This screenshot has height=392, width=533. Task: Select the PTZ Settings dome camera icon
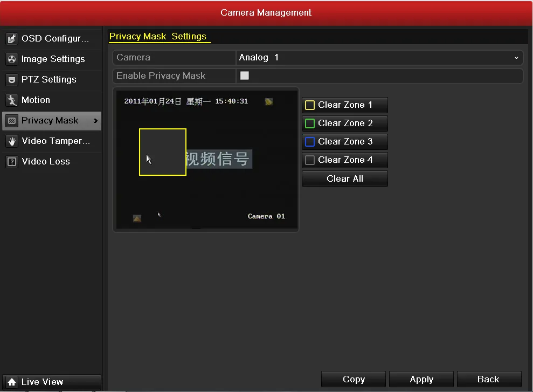coord(12,80)
